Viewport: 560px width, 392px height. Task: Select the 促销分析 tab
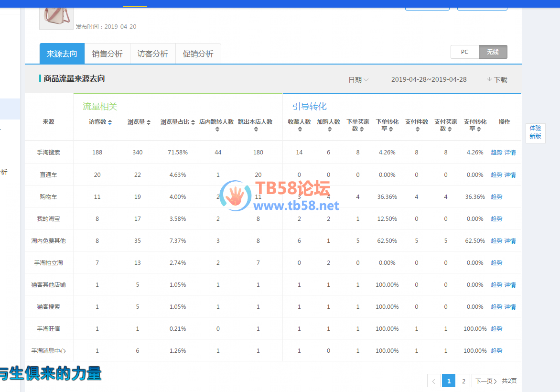[198, 54]
